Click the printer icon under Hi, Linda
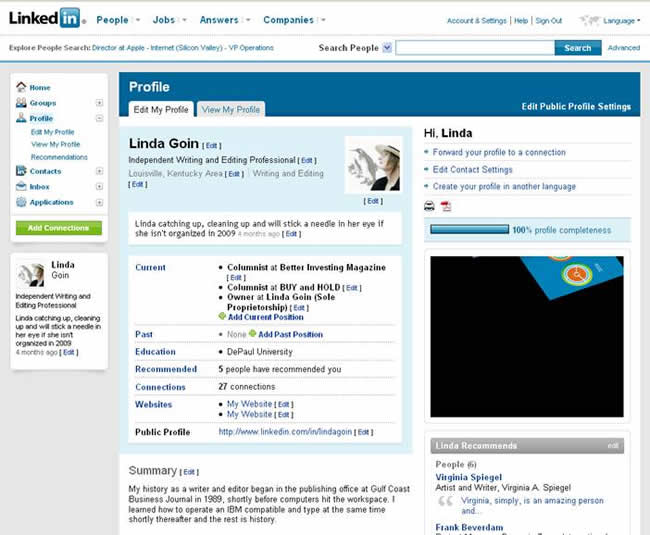The width and height of the screenshot is (650, 535). coord(429,206)
